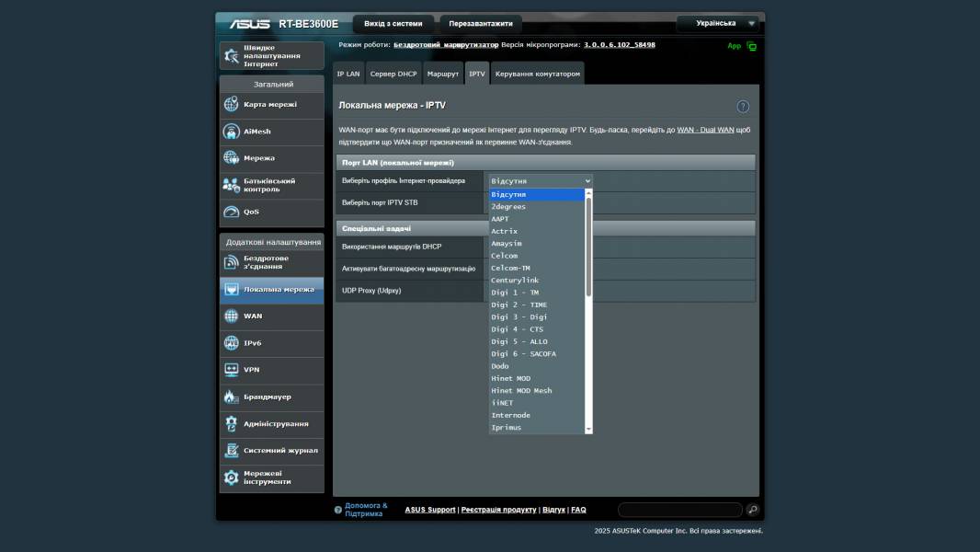Open the Реєстрація продукту link

pos(499,510)
